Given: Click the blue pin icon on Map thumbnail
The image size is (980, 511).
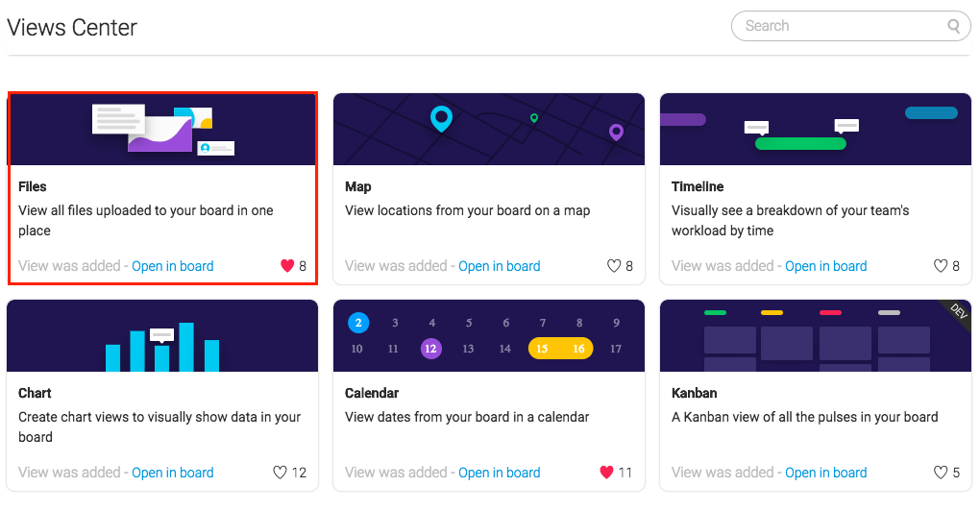Looking at the screenshot, I should pos(441,118).
